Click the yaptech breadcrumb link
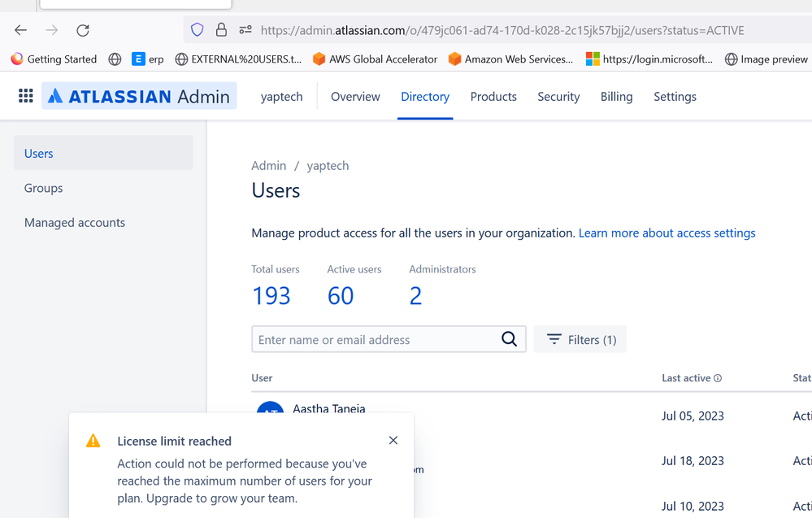The height and width of the screenshot is (518, 812). 328,166
